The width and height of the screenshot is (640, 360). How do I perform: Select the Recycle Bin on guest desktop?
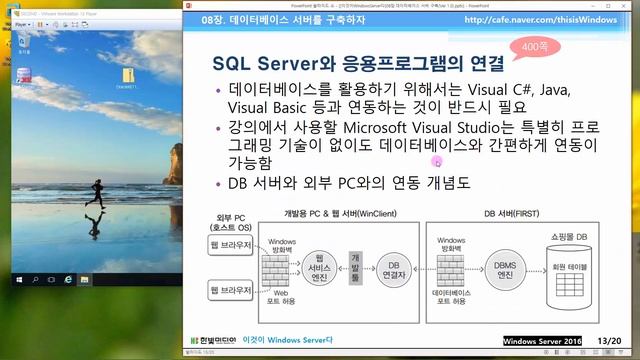[x=24, y=44]
